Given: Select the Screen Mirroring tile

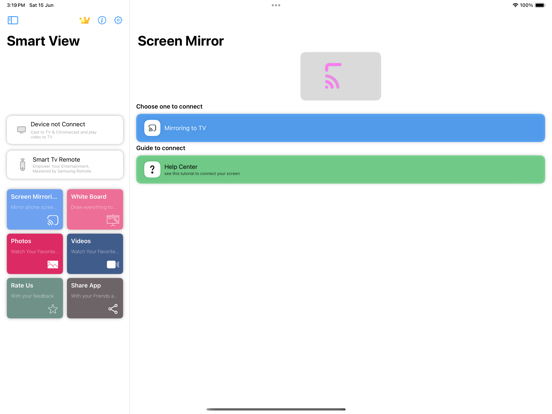Looking at the screenshot, I should [x=35, y=209].
